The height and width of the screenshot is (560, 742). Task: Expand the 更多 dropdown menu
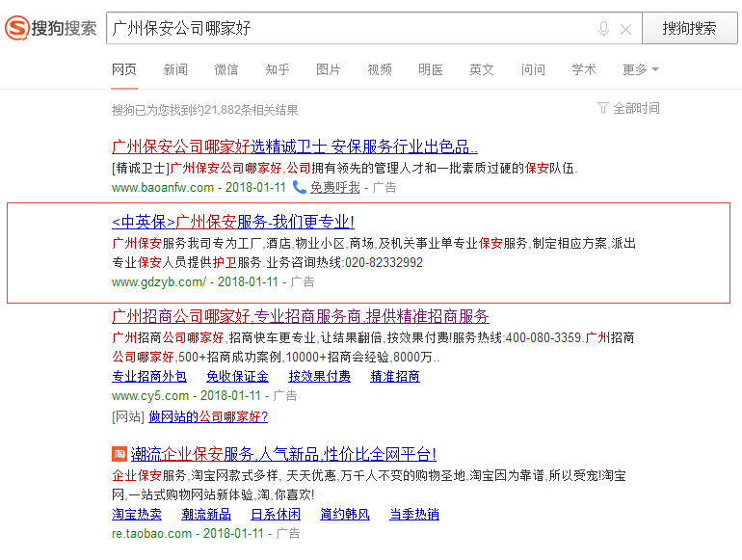click(640, 69)
